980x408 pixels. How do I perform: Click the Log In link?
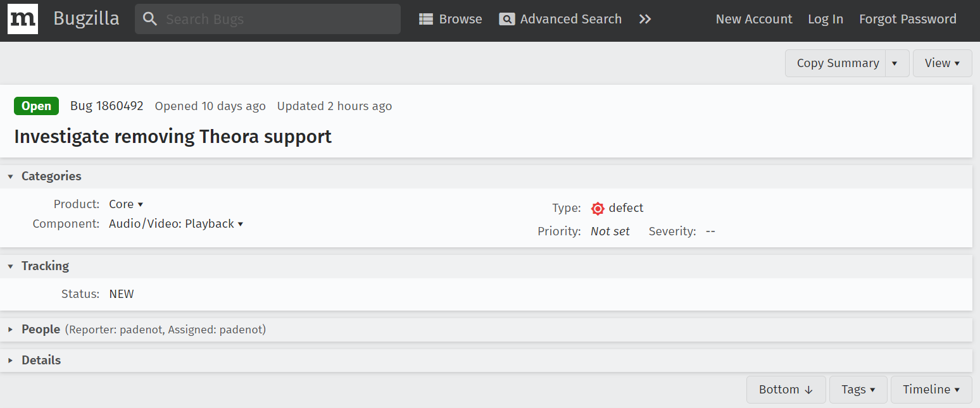tap(826, 19)
